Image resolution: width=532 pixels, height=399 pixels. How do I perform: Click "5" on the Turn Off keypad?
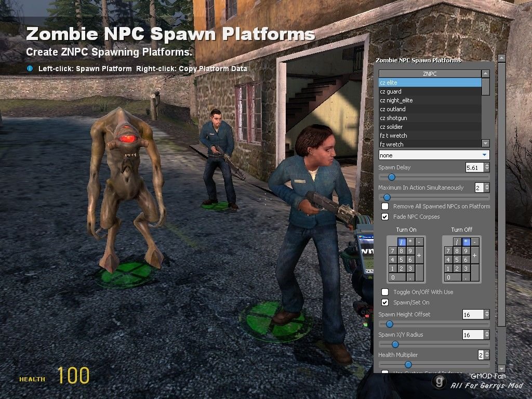click(x=457, y=260)
